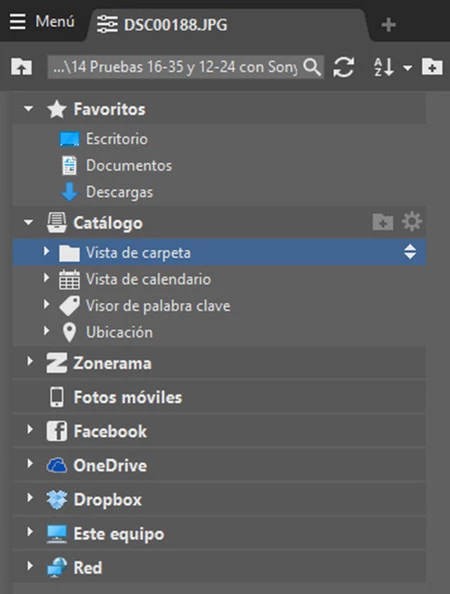Expand the Vista de calendario node
Screen dimensions: 450x594
pos(46,278)
